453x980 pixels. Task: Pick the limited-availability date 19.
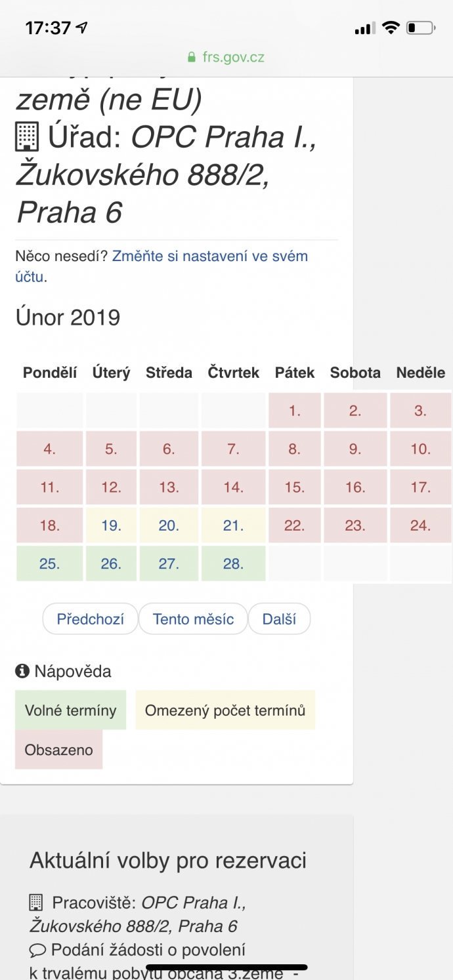111,525
